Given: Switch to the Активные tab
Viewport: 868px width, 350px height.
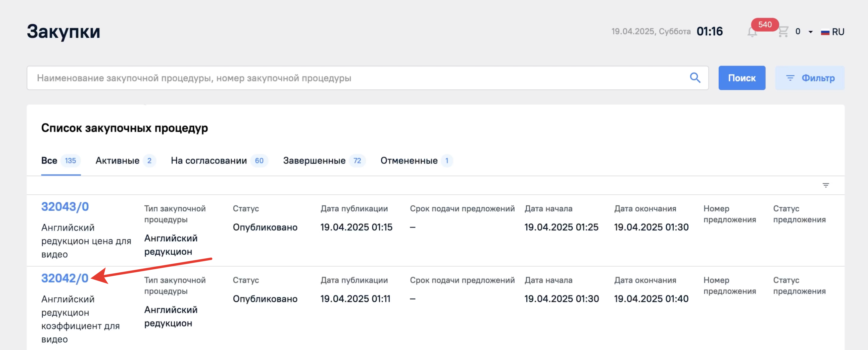Looking at the screenshot, I should tap(125, 161).
